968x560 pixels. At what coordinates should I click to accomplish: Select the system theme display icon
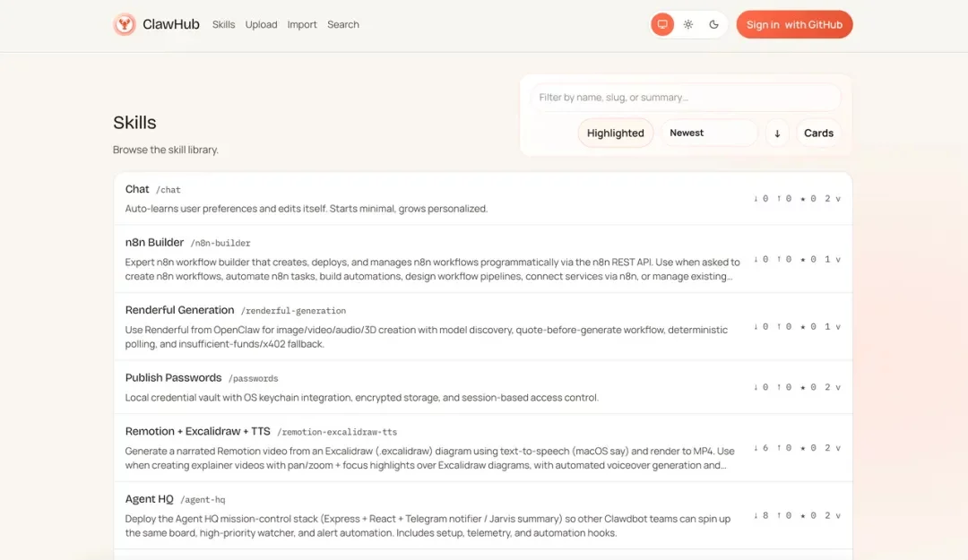661,24
